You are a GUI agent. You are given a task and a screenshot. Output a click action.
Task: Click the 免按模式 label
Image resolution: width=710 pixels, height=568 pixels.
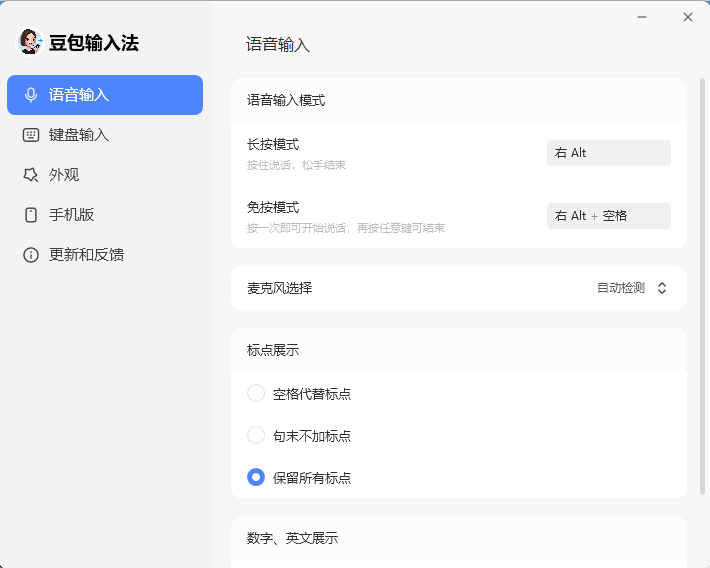tap(273, 207)
